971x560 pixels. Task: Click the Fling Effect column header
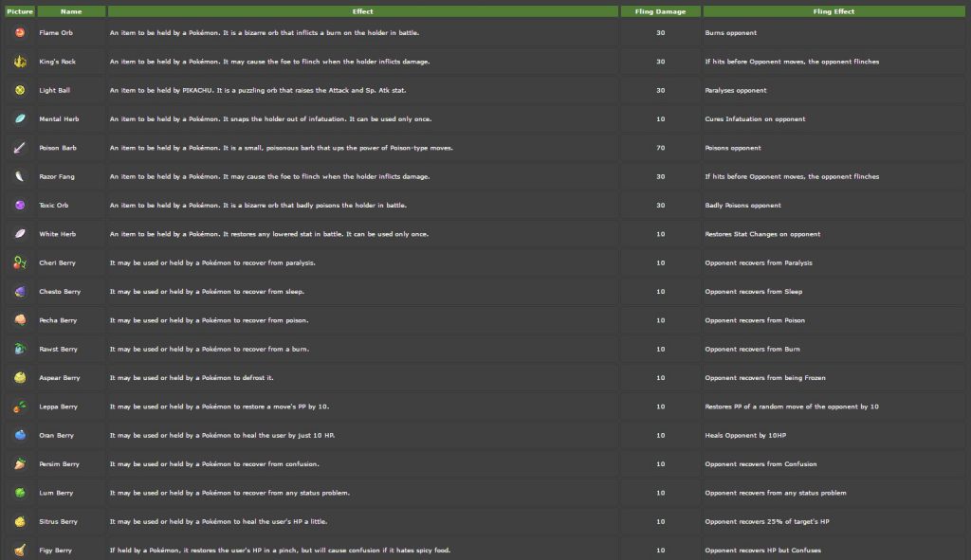[834, 11]
